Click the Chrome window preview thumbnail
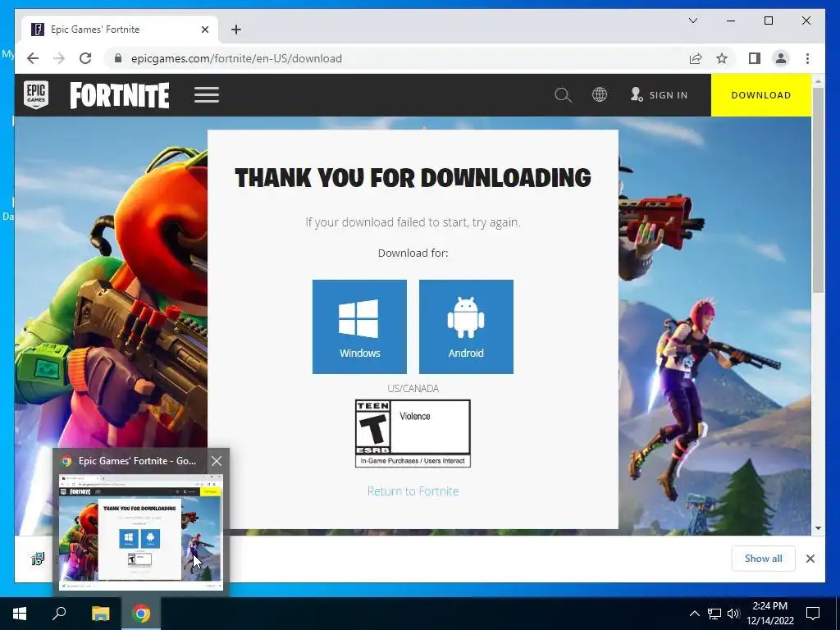Screen dimensions: 840x630 pyautogui.click(x=139, y=532)
